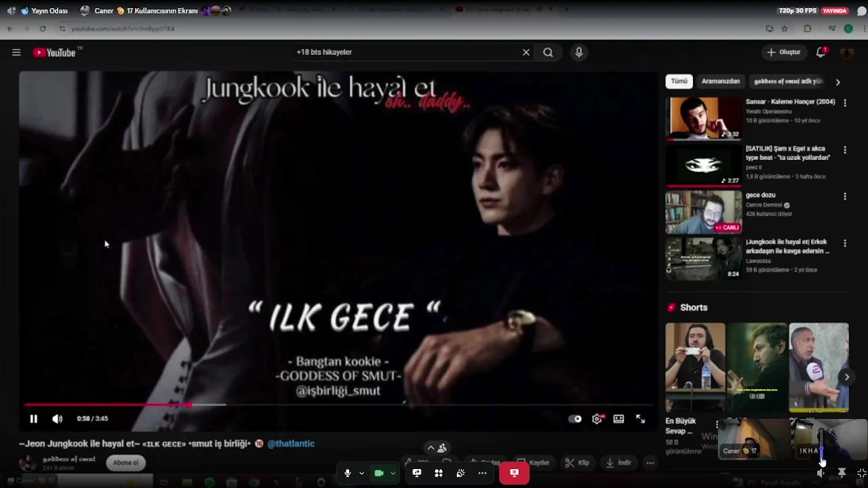868x488 pixels.
Task: Toggle screen share in call toolbar
Action: [x=416, y=473]
